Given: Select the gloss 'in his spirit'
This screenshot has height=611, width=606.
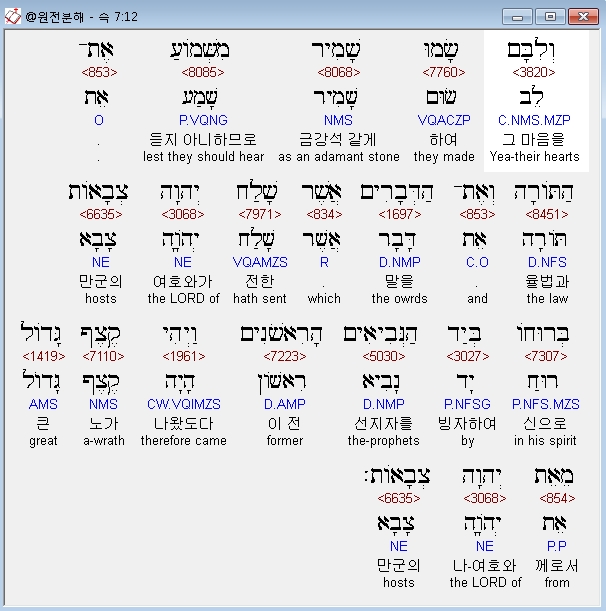Looking at the screenshot, I should pos(545,440).
